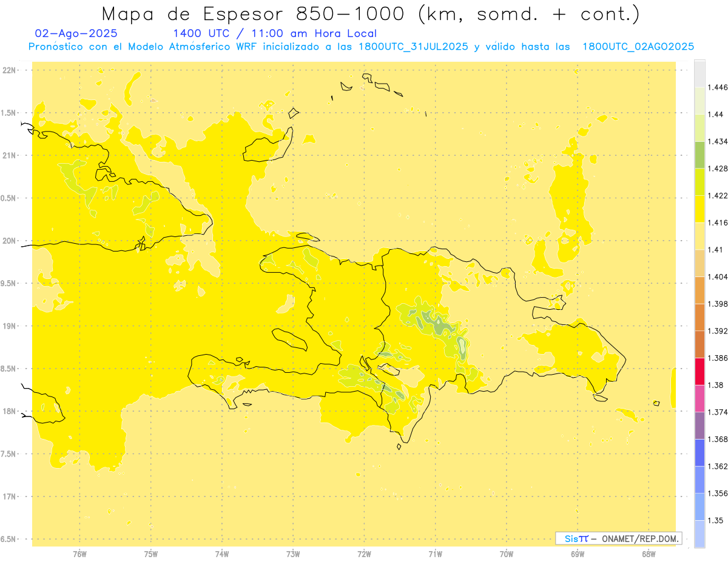Click the 68W longitude label

649,554
